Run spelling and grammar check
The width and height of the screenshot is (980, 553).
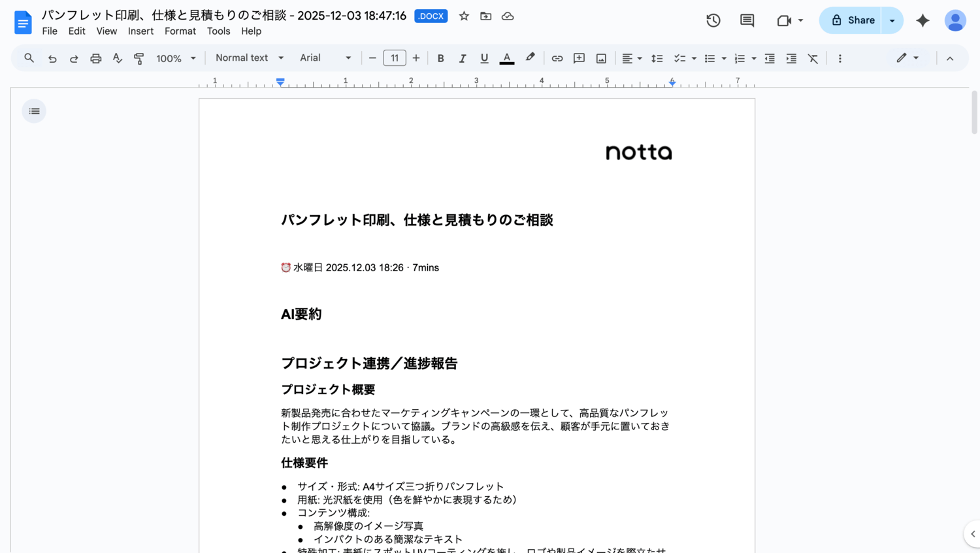tap(118, 58)
